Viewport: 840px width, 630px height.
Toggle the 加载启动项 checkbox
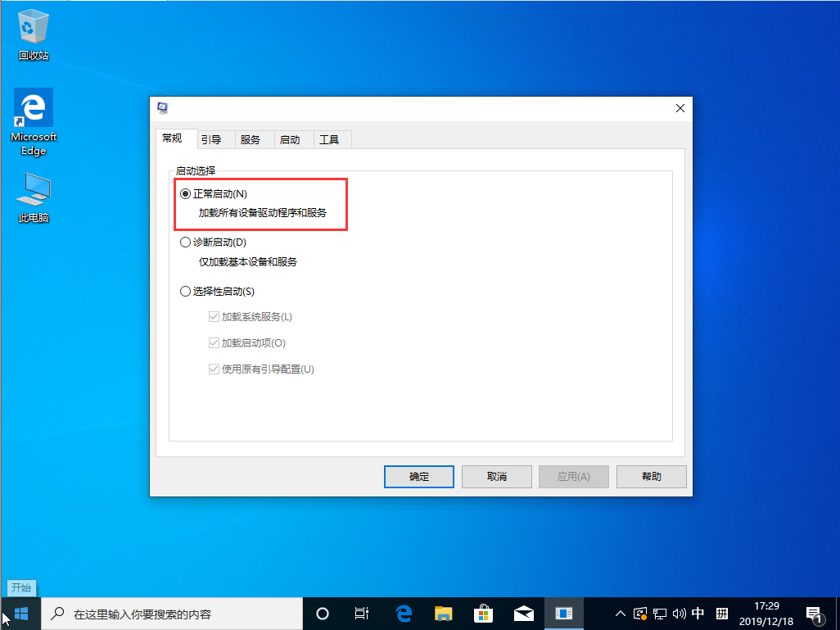click(x=215, y=342)
